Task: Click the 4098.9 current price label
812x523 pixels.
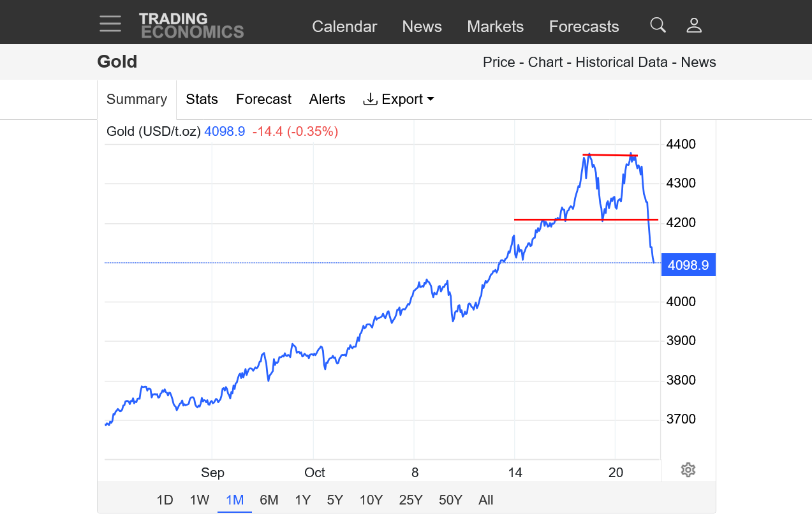Action: point(688,265)
